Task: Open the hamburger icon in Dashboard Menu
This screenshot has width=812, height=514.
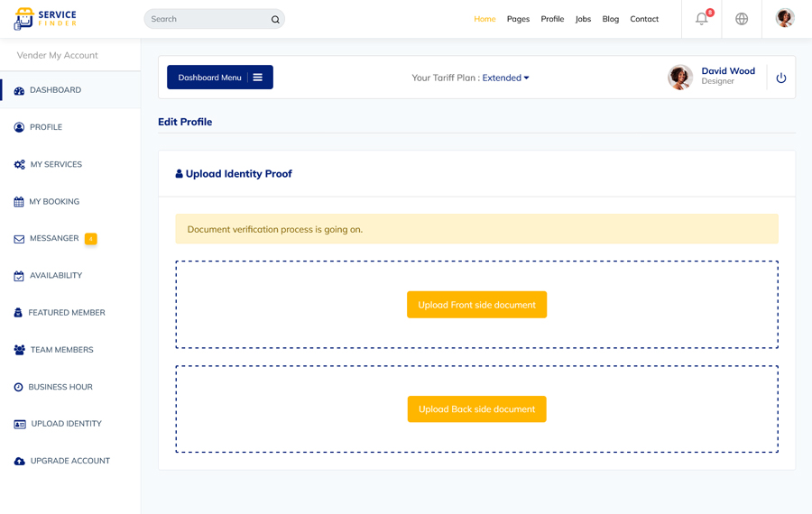Action: point(258,78)
